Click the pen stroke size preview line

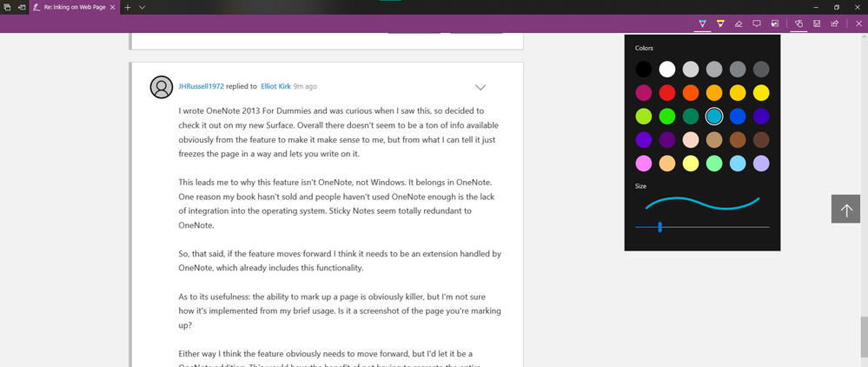pos(702,204)
